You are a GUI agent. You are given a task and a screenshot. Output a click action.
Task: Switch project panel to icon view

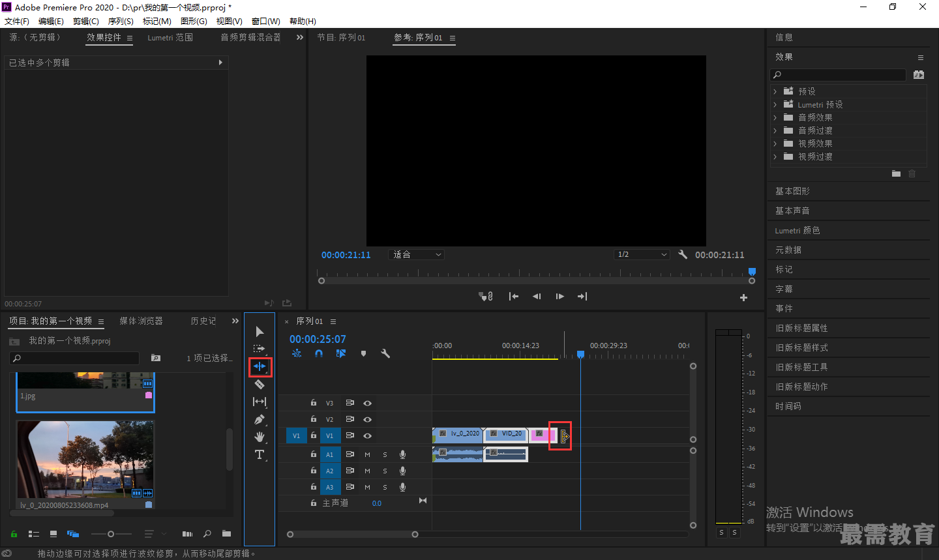tap(53, 534)
